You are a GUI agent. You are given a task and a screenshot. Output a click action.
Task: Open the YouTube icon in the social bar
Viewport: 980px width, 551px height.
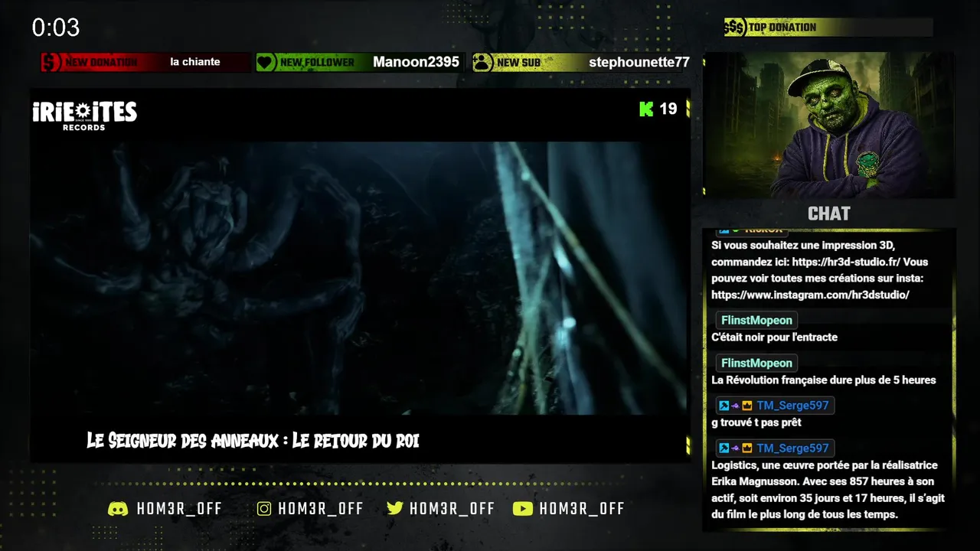pos(523,509)
